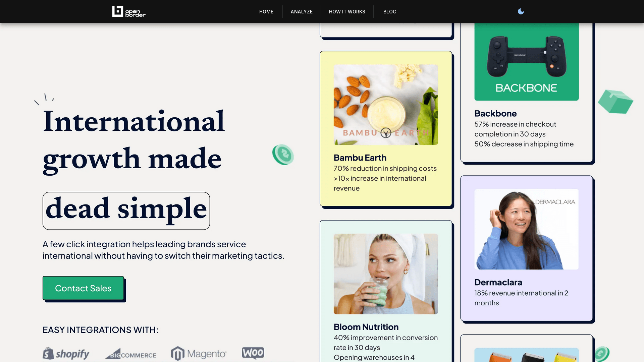Click the Magento logo

click(199, 354)
